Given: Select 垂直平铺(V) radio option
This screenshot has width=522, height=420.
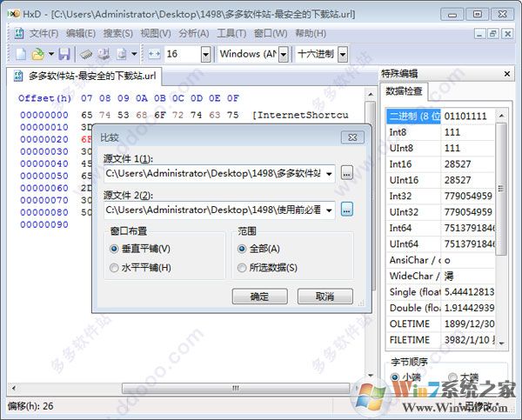Looking at the screenshot, I should [140, 249].
